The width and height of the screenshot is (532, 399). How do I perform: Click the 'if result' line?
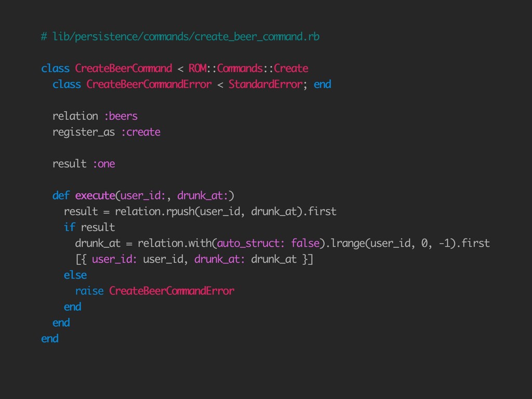pyautogui.click(x=89, y=228)
